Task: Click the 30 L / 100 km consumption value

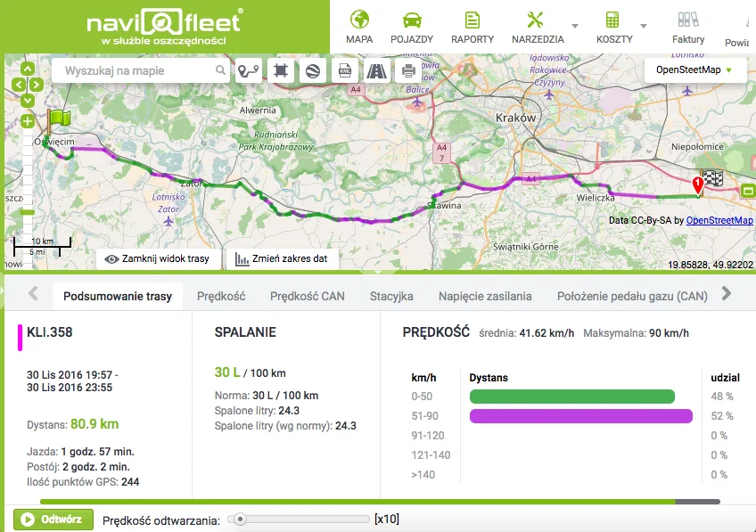Action: [250, 372]
